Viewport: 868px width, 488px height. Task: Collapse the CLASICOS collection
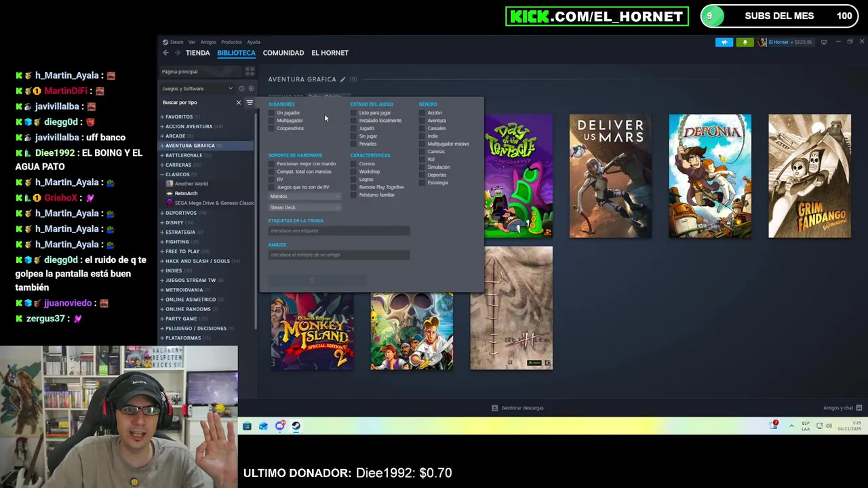pos(162,174)
